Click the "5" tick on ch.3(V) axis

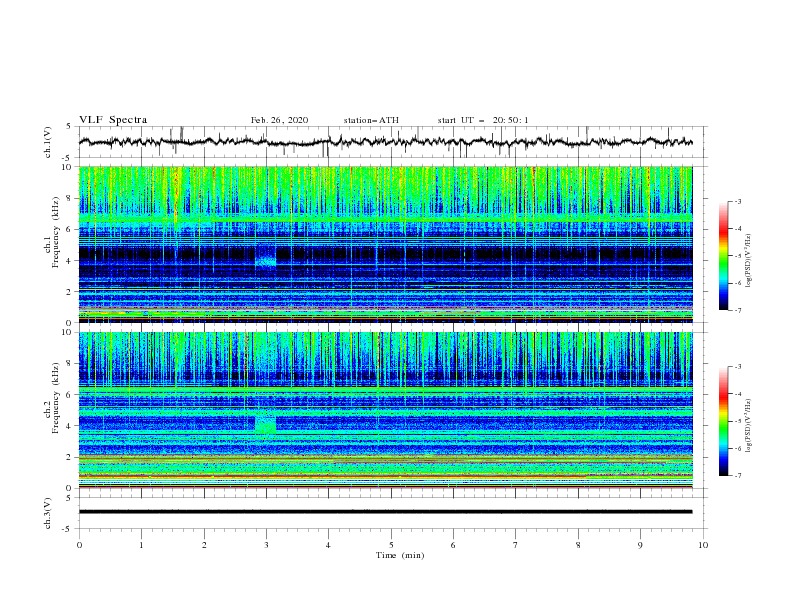(x=70, y=498)
